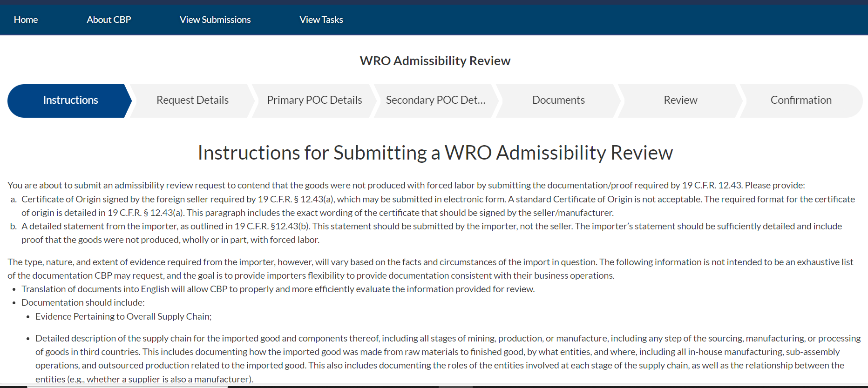Click the importer detailed statement paragraph
Viewport: 868px width, 388px height.
pos(431,233)
